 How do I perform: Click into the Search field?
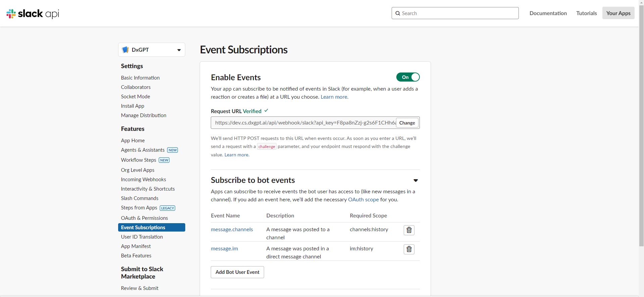click(455, 13)
